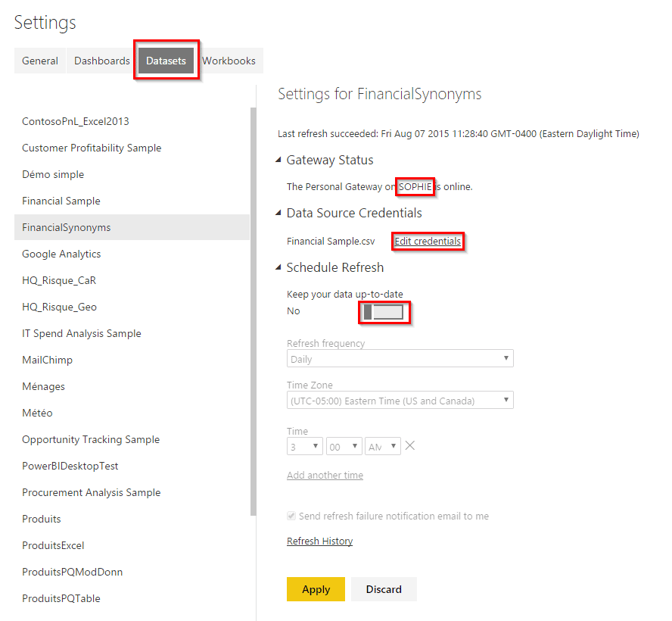This screenshot has width=672, height=621.
Task: Toggle the Keep your data up-to-date switch
Action: point(384,312)
